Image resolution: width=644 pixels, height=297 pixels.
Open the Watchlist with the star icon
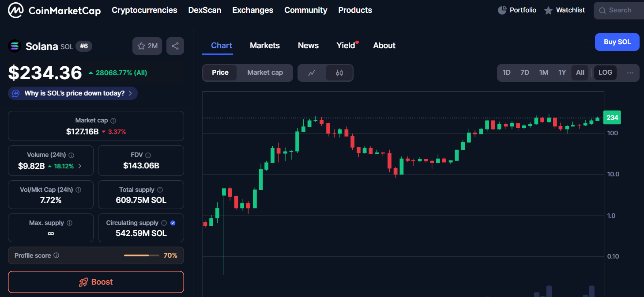pyautogui.click(x=565, y=10)
